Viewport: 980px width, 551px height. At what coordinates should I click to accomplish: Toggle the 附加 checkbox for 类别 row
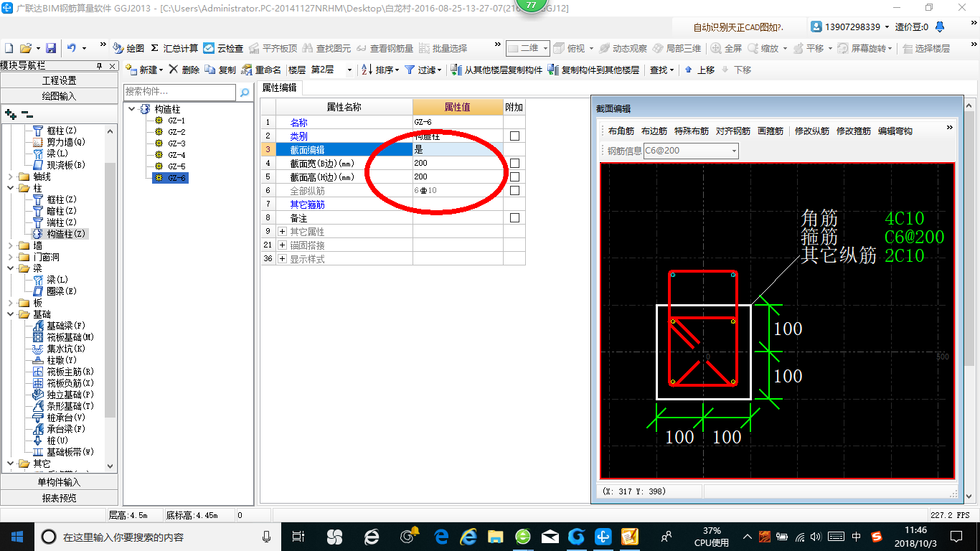pyautogui.click(x=514, y=136)
